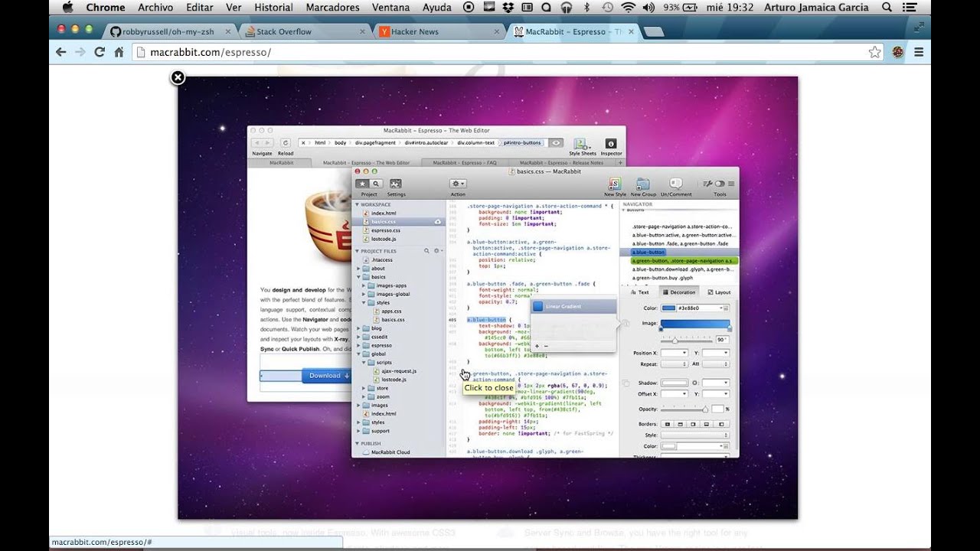Open the Dropbox menu bar icon
Viewport: 980px width, 551px height.
[509, 8]
